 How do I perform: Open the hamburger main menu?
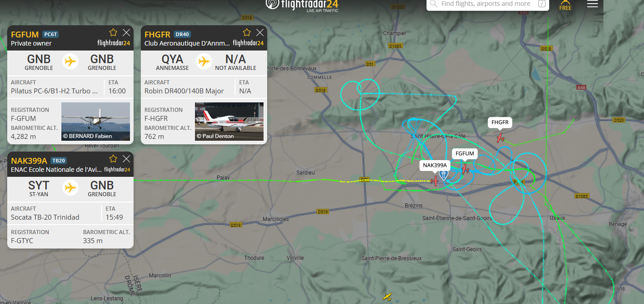point(592,4)
